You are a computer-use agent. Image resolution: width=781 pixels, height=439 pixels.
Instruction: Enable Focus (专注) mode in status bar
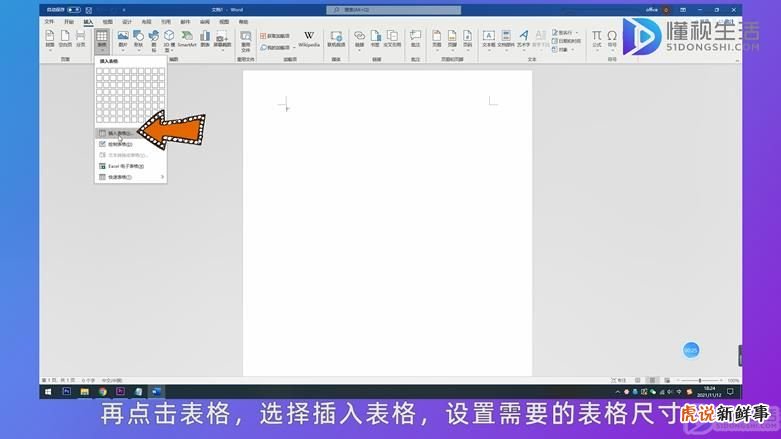click(x=619, y=380)
